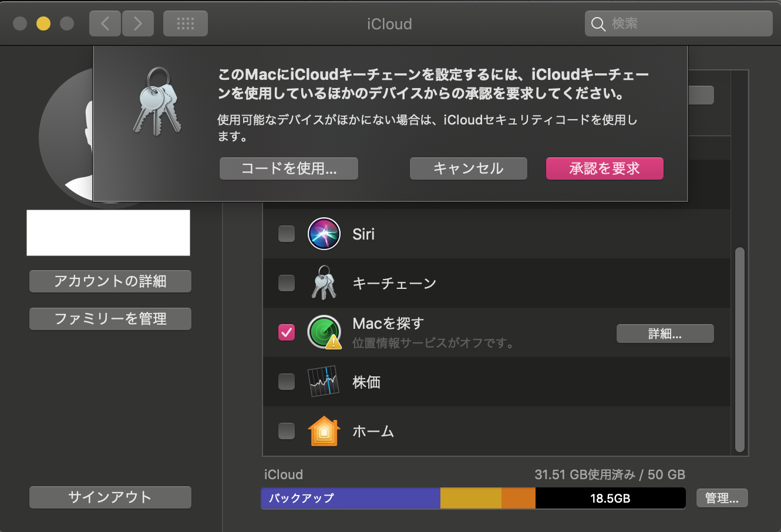This screenshot has height=532, width=781.
Task: Click the サインアウト button
Action: [110, 497]
